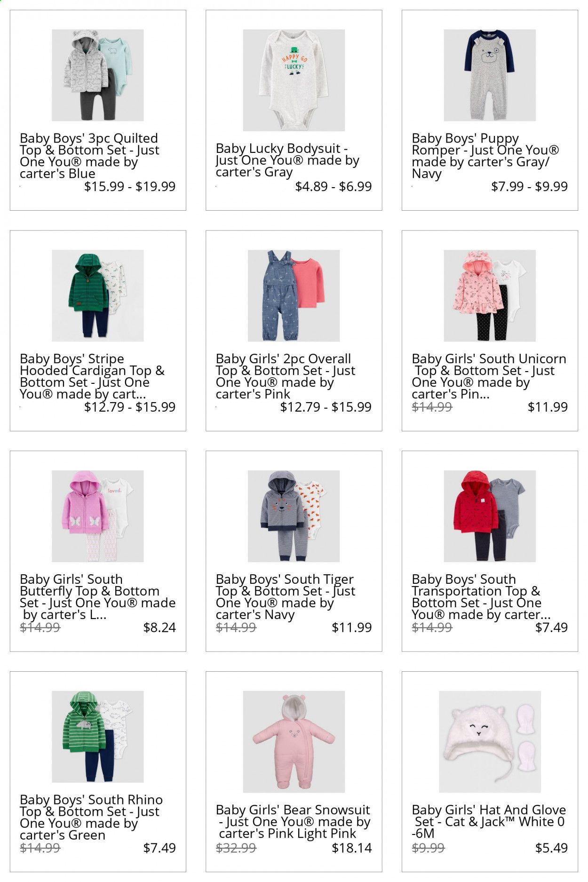Select the South Unicorn set product image
This screenshot has width=588, height=882.
[x=490, y=295]
